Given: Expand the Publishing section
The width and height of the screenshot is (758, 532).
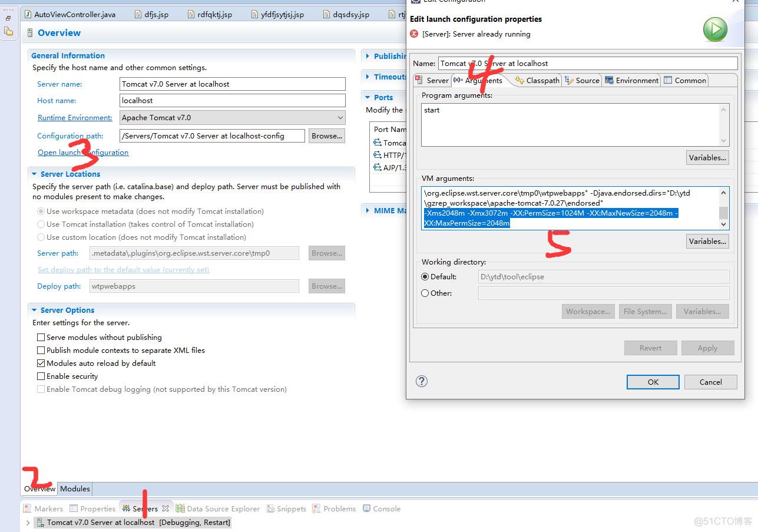Looking at the screenshot, I should (368, 56).
